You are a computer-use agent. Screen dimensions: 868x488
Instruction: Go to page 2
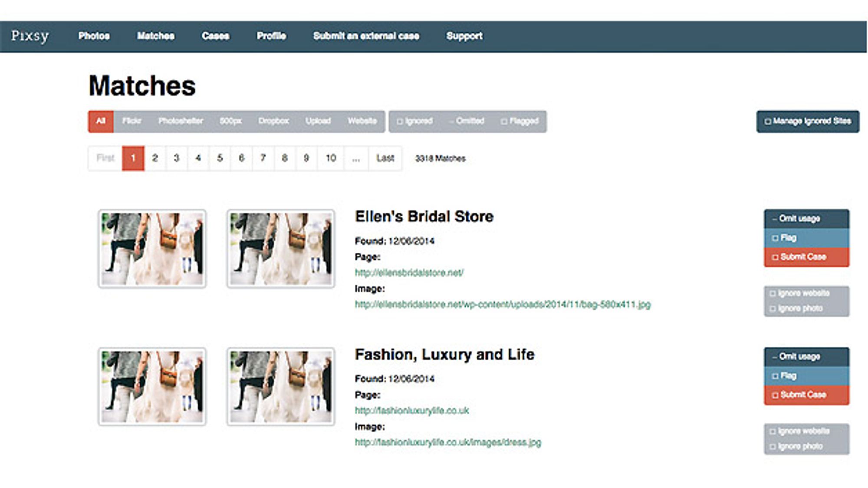click(x=155, y=158)
